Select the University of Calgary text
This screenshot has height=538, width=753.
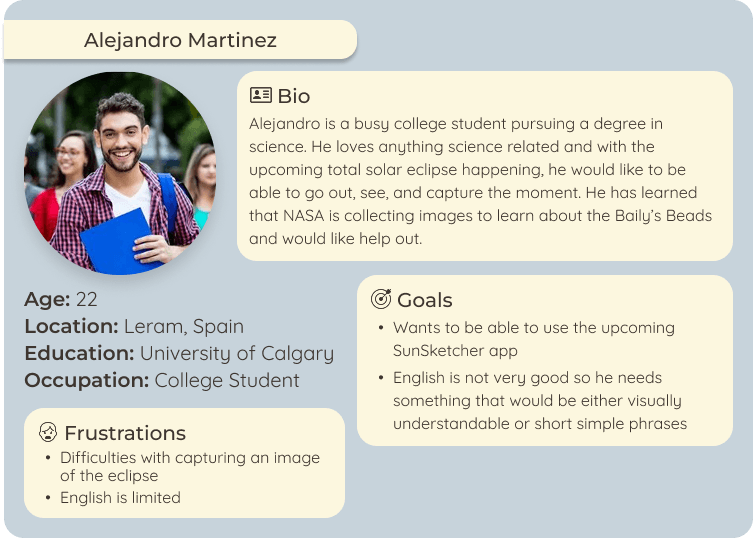pos(236,353)
